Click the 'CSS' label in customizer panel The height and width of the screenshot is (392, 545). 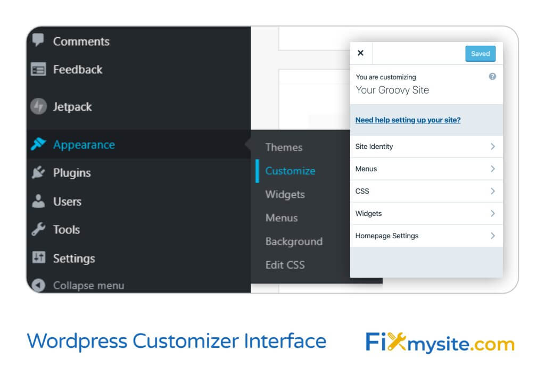(x=362, y=191)
